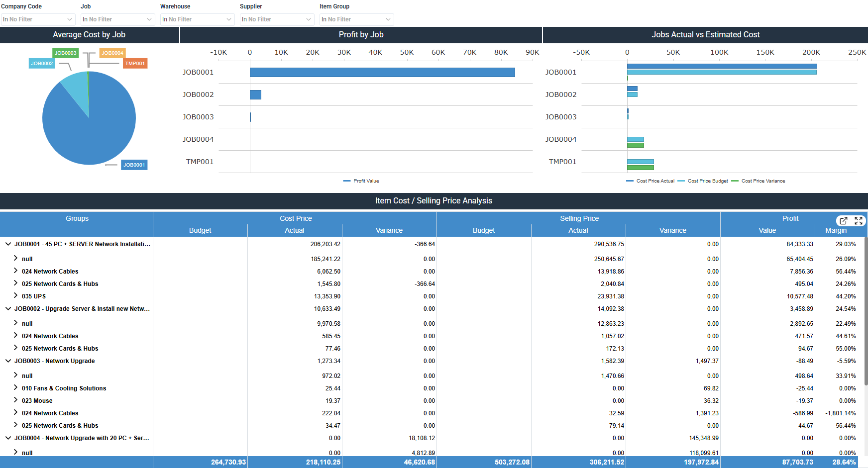Select the JOB0002 pie chart label

click(x=42, y=63)
